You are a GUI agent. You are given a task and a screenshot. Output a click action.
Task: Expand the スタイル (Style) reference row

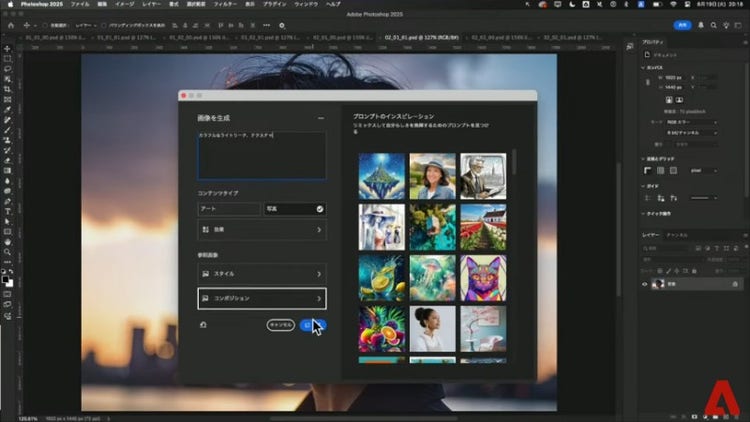click(261, 273)
